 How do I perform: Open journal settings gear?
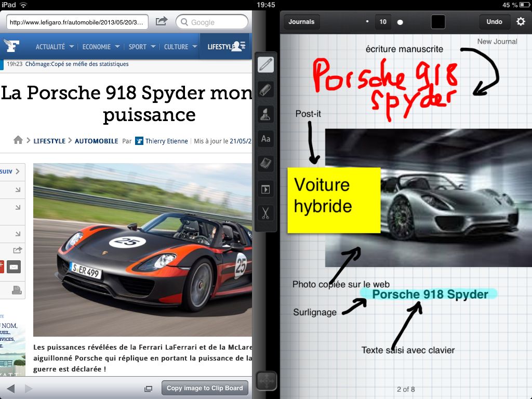(521, 22)
